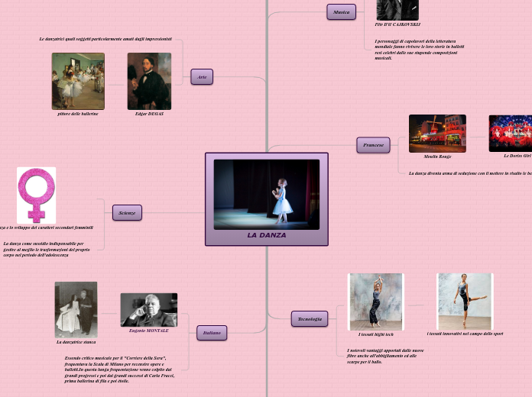Open the Degas ballet class painting thumbnail
Viewport: 532px width, 397px height.
click(78, 81)
